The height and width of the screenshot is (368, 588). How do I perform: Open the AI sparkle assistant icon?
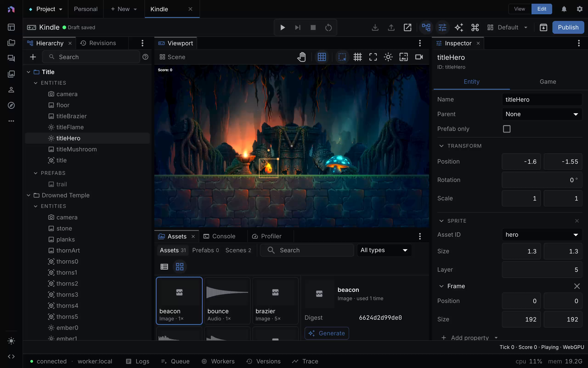point(459,28)
